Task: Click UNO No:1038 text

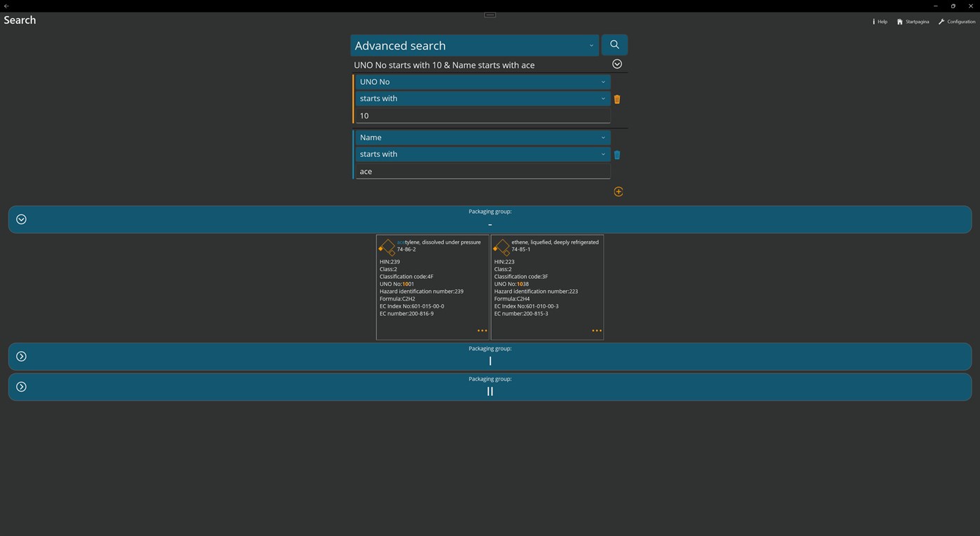Action: (511, 284)
